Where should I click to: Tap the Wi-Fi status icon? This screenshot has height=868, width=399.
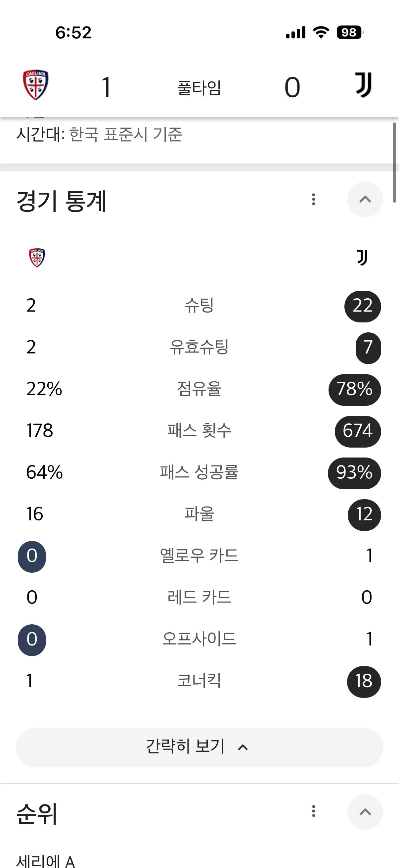pos(321,32)
